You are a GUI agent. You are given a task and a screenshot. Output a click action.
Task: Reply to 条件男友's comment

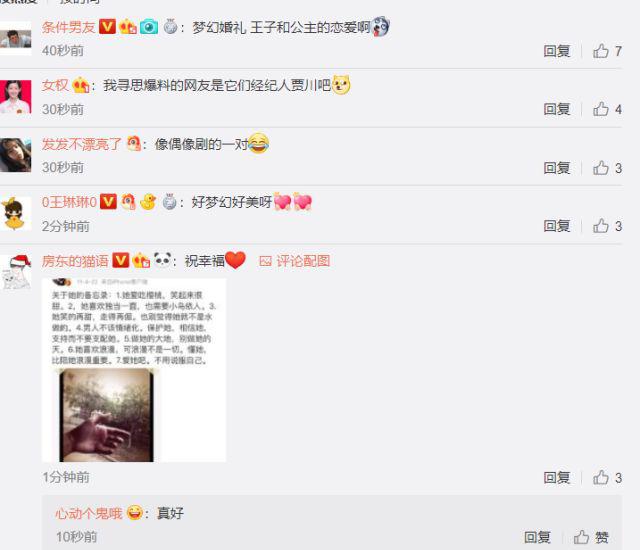pos(557,51)
